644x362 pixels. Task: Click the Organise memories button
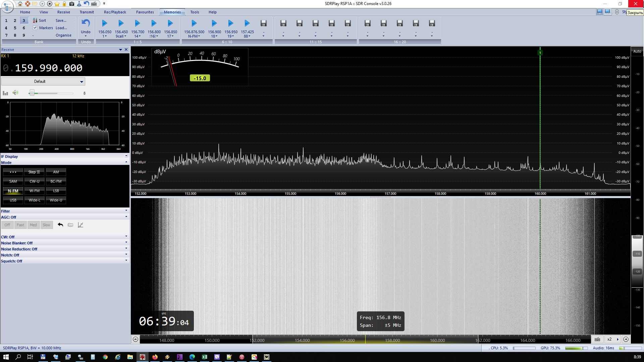click(63, 35)
